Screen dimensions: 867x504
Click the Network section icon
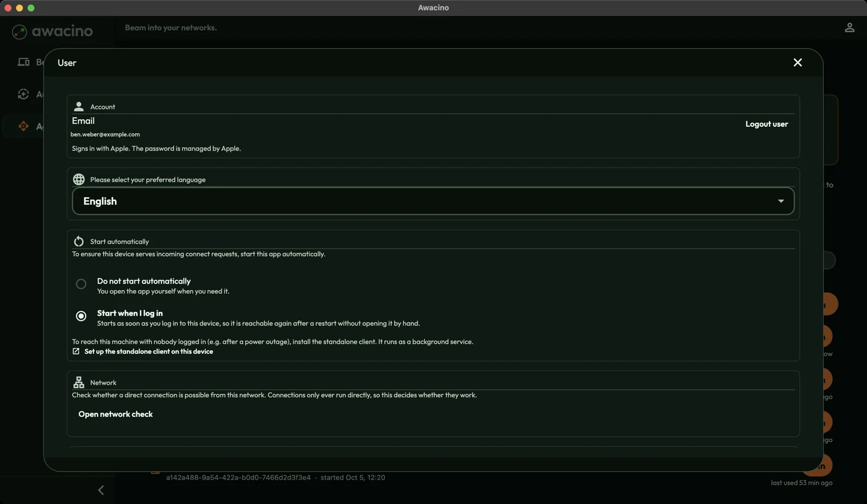(79, 383)
